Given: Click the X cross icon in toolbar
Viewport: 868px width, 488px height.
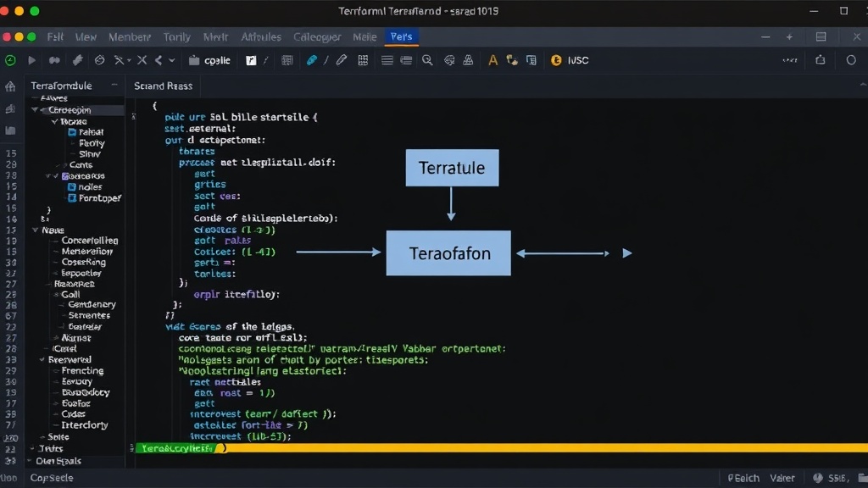Looking at the screenshot, I should point(142,60).
